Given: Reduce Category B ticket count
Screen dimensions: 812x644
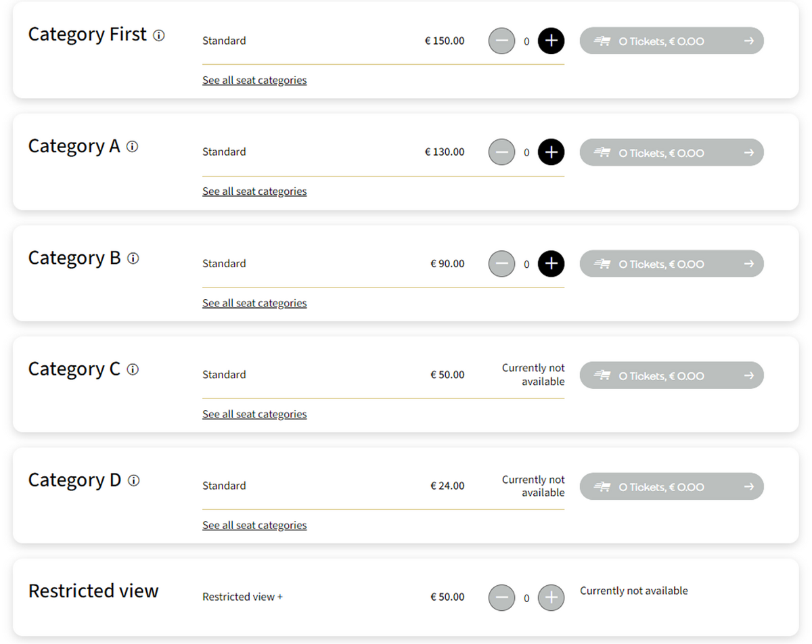Looking at the screenshot, I should click(501, 264).
